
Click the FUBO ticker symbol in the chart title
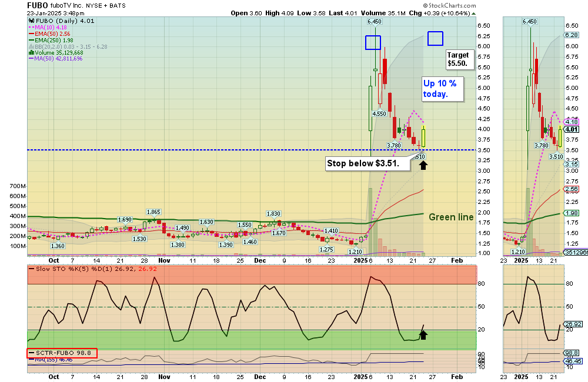(x=38, y=5)
